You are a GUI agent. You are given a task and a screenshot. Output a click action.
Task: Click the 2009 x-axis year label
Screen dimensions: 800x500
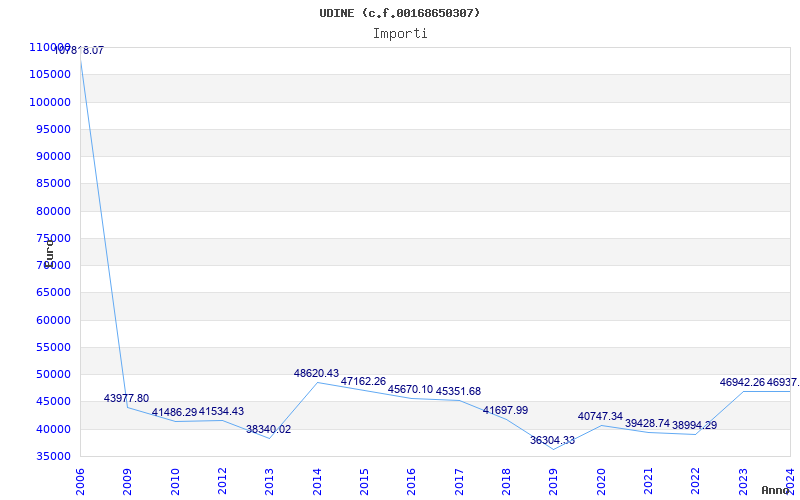click(x=127, y=482)
